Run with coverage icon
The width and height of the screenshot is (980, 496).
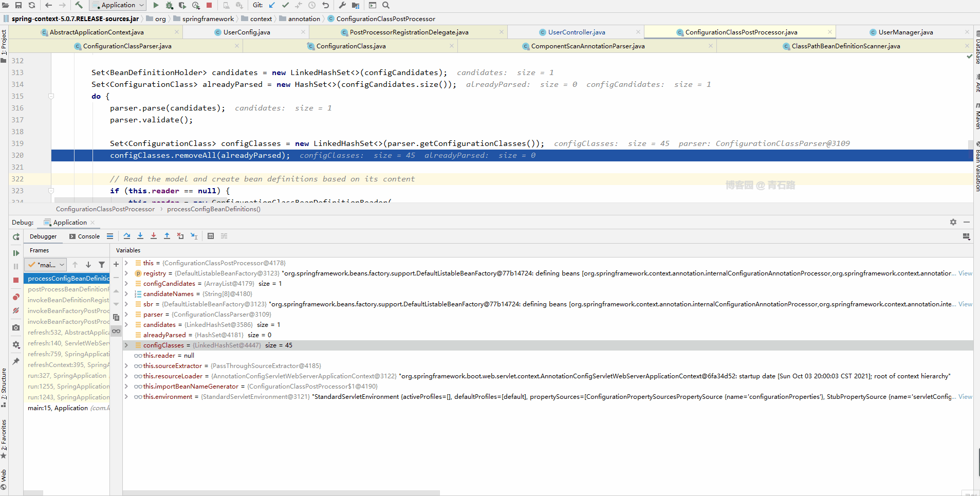click(182, 5)
